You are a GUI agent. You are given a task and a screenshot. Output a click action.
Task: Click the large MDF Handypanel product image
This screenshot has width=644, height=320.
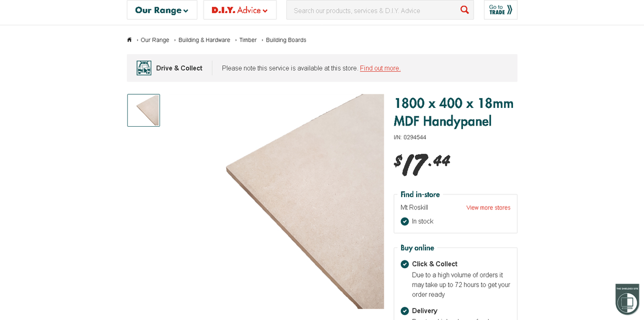point(305,201)
